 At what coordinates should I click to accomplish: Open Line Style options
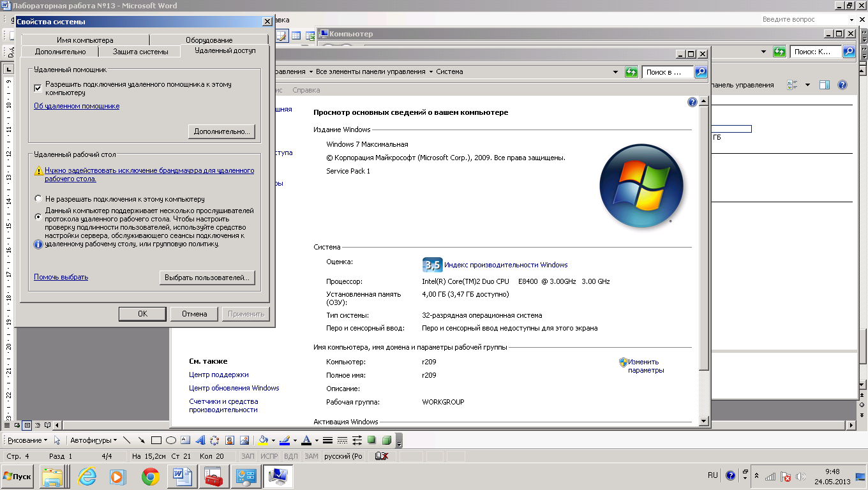(x=327, y=440)
